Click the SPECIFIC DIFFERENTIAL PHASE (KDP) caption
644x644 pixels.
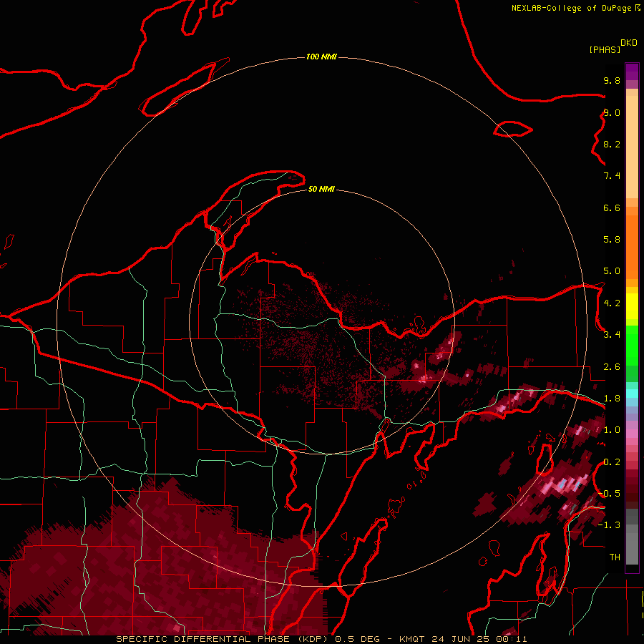[x=223, y=639]
